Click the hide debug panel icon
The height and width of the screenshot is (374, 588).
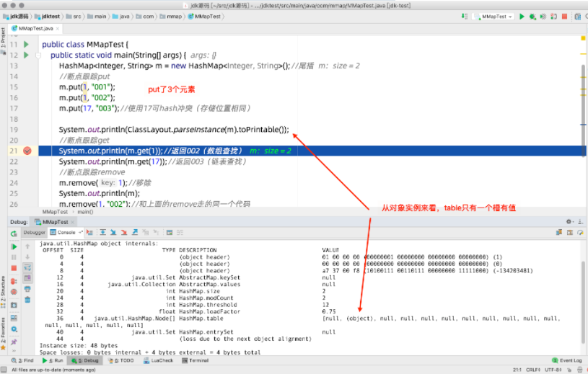click(580, 222)
